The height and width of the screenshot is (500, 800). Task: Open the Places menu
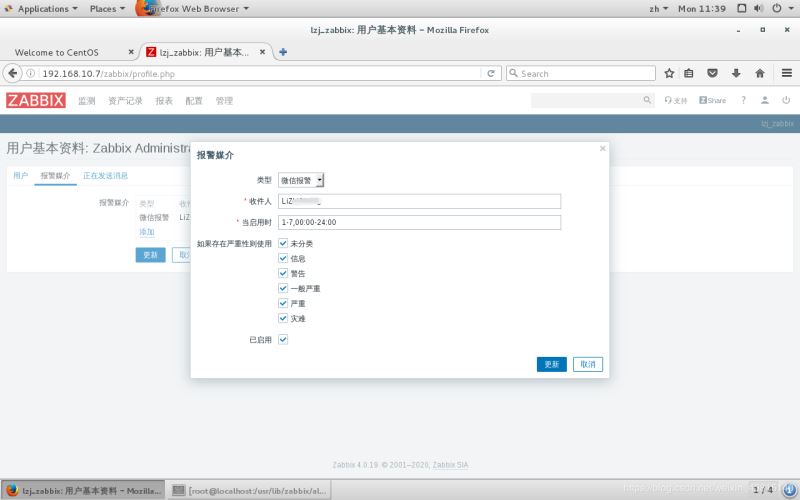(x=107, y=9)
